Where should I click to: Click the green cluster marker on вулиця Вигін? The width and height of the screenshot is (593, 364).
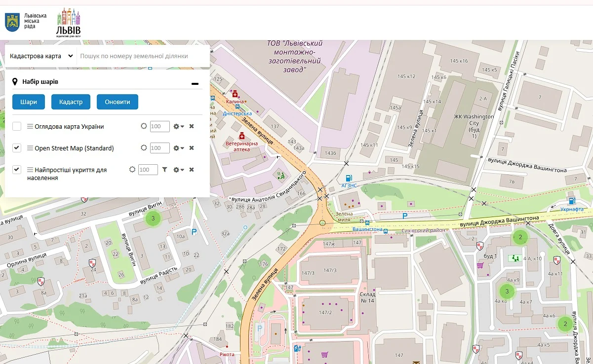[x=153, y=218]
